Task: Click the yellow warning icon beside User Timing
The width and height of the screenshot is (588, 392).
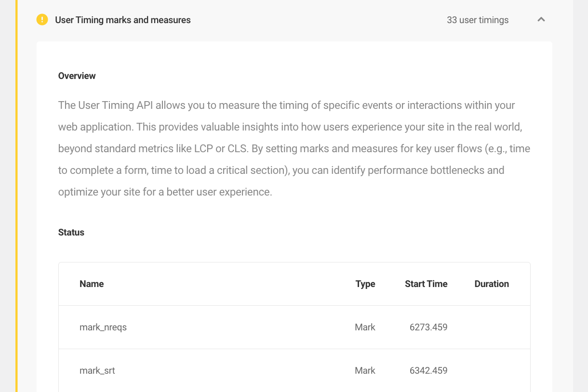Action: [42, 20]
